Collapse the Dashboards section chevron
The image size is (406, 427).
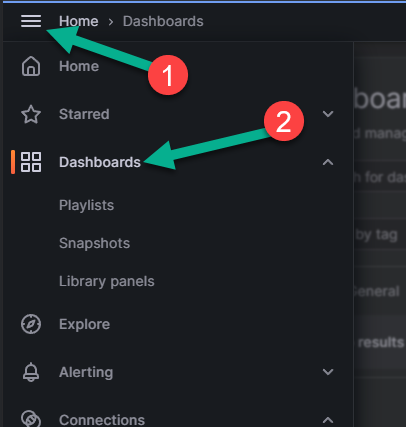pyautogui.click(x=328, y=162)
